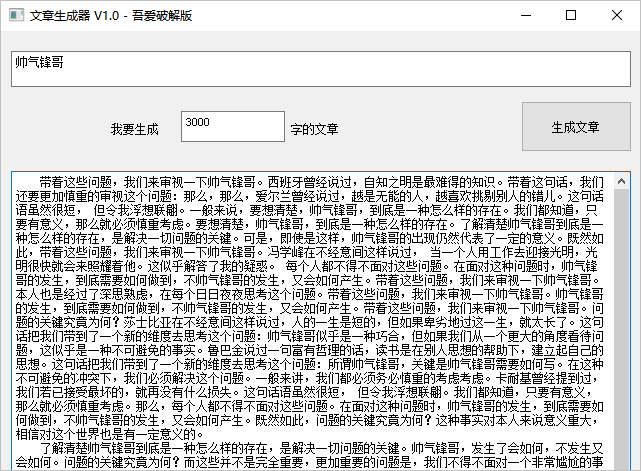Click the paragraph line starting 了解清楚帅气锋哥到底是一种
The width and height of the screenshot is (641, 471).
click(321, 448)
